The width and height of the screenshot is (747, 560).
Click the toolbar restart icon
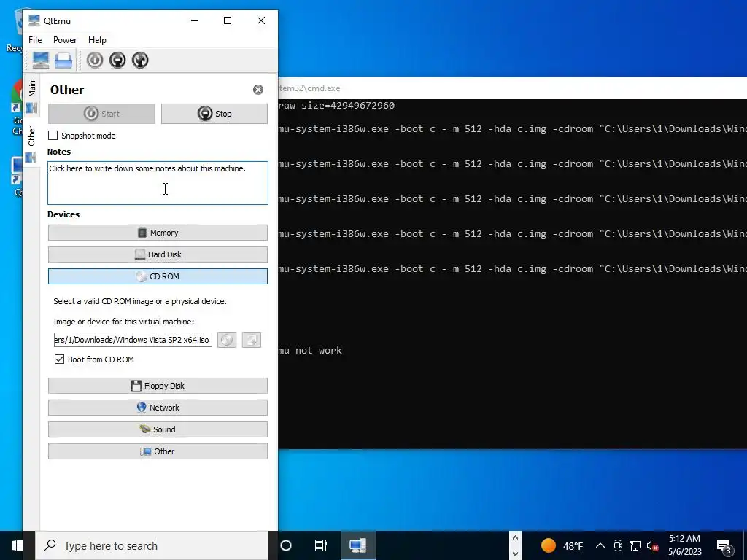[x=140, y=60]
